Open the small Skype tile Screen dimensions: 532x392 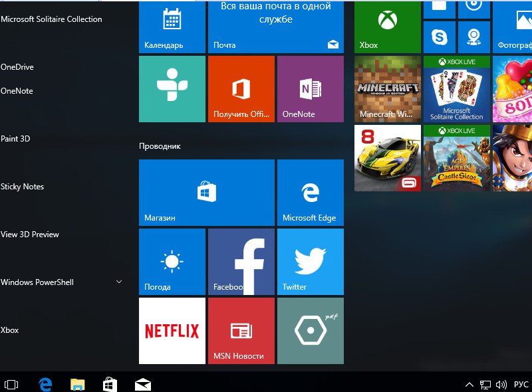pyautogui.click(x=440, y=37)
